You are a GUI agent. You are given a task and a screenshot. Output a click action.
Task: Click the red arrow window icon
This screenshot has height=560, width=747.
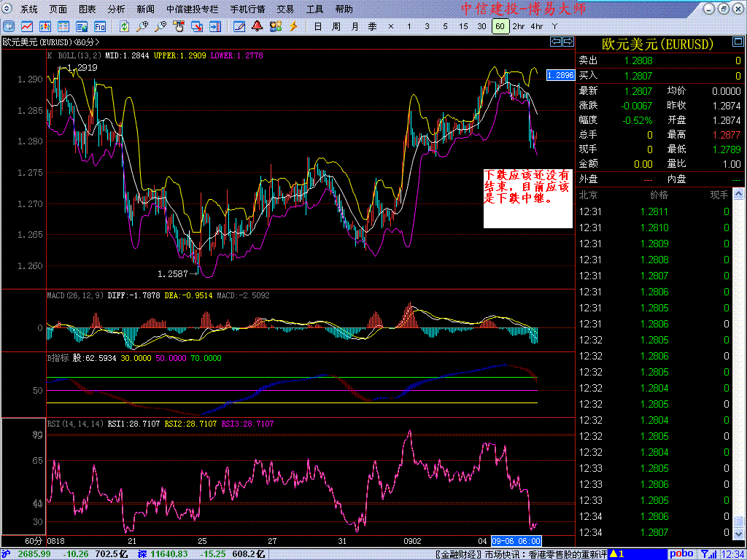pyautogui.click(x=197, y=26)
